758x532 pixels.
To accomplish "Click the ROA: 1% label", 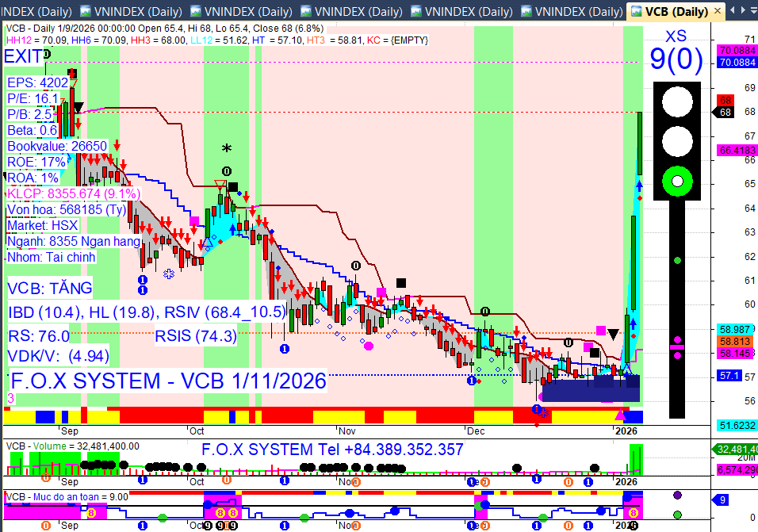I will coord(33,178).
